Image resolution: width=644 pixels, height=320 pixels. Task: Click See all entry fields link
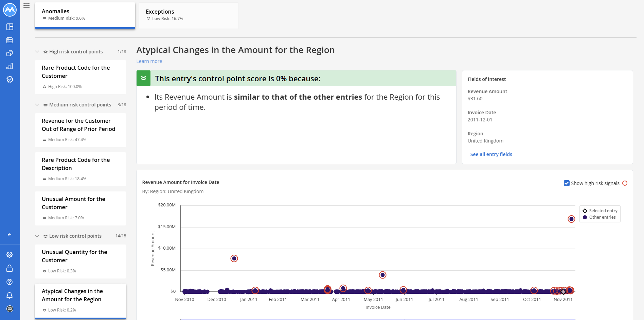(491, 154)
